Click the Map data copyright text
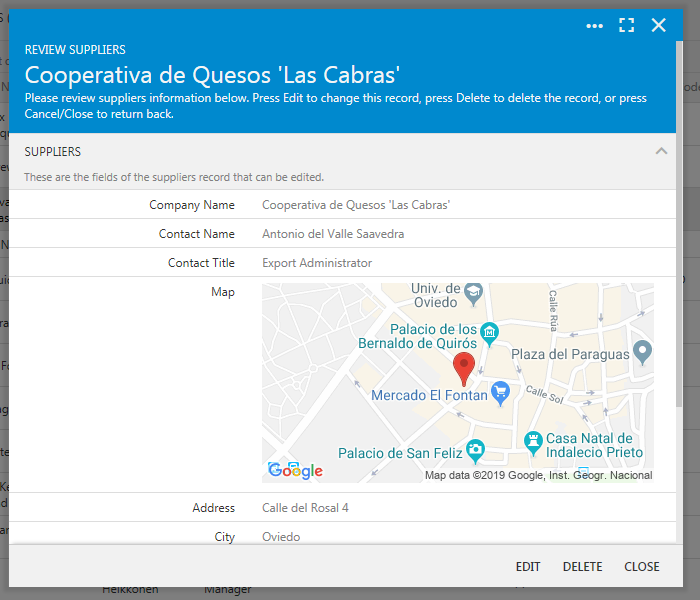700x600 pixels. click(538, 475)
